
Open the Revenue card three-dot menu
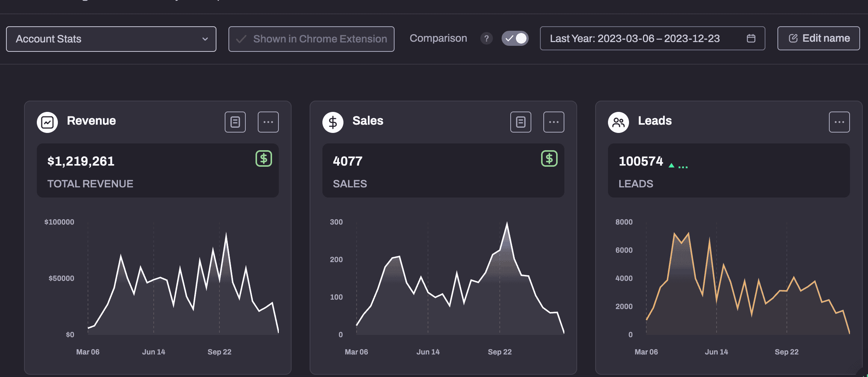click(x=268, y=122)
